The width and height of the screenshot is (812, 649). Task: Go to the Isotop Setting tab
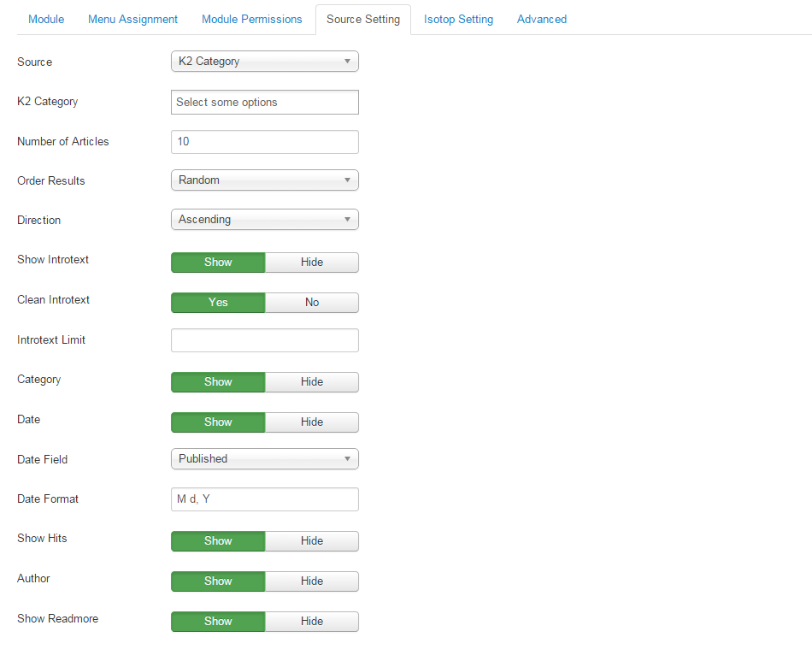[x=458, y=19]
